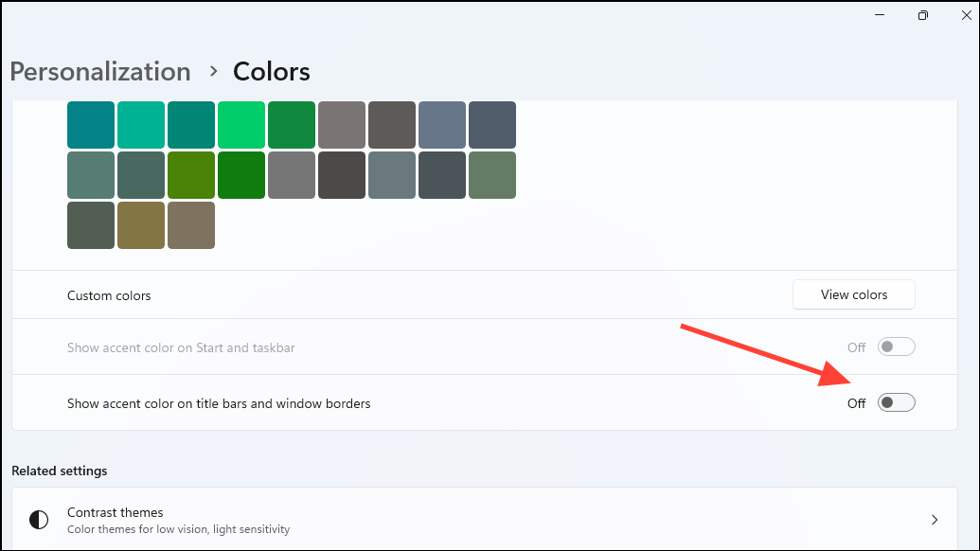The image size is (980, 551).
Task: Expand Contrast themes using the right chevron
Action: [935, 519]
